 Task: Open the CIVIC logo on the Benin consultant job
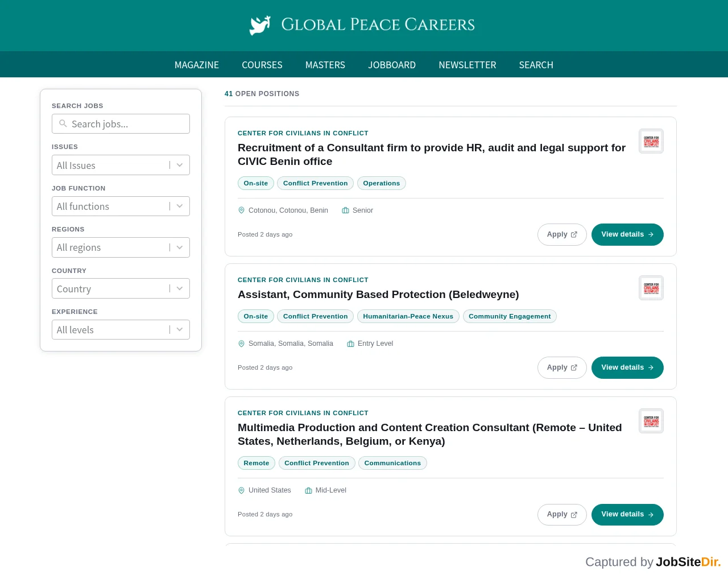click(651, 141)
